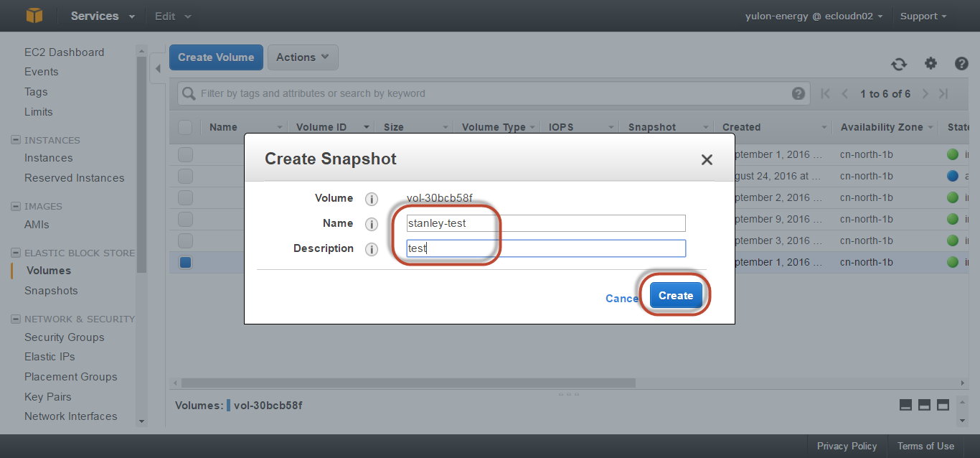Collapse the INSTANCES section in sidebar
This screenshot has width=980, height=458.
[x=16, y=140]
